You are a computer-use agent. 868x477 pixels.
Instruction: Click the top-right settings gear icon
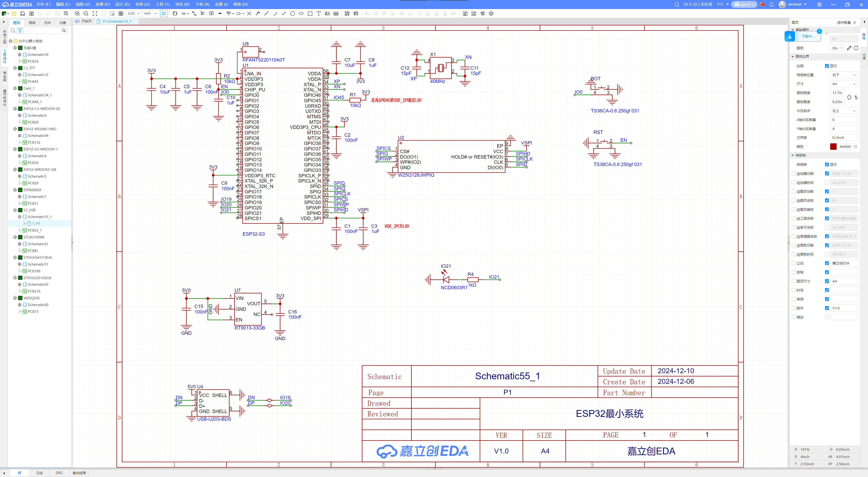click(x=819, y=4)
